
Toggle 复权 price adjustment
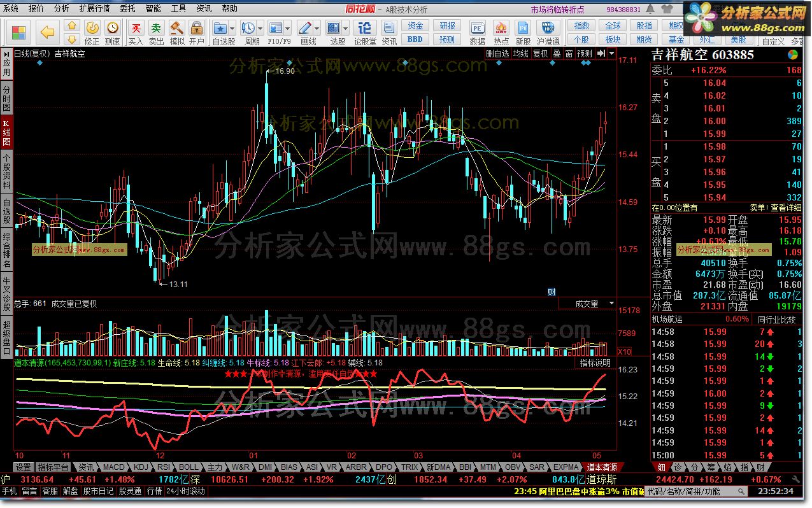(x=541, y=54)
